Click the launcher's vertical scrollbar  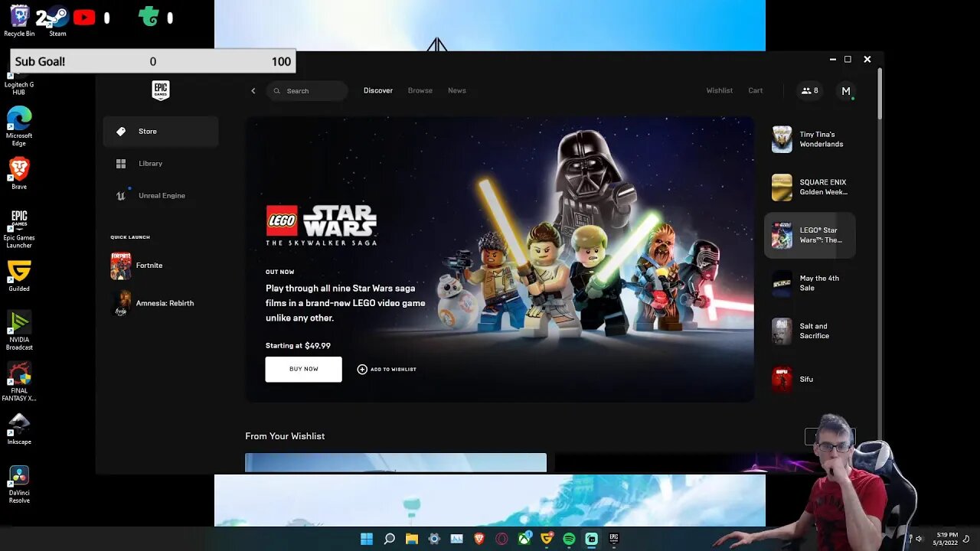coord(880,93)
